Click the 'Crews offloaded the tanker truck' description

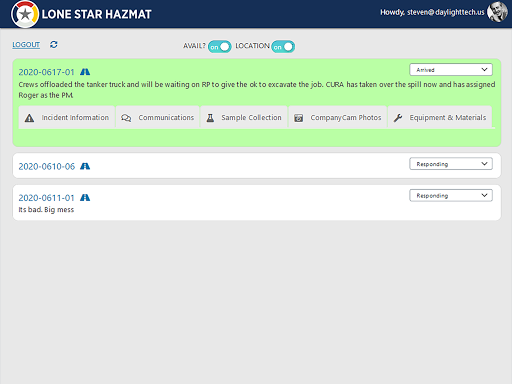[x=257, y=90]
